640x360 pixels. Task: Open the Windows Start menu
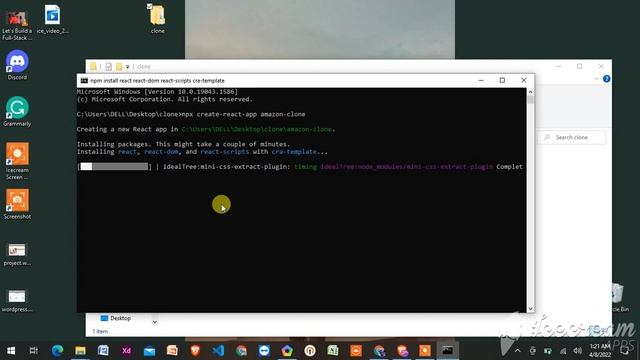click(x=11, y=351)
